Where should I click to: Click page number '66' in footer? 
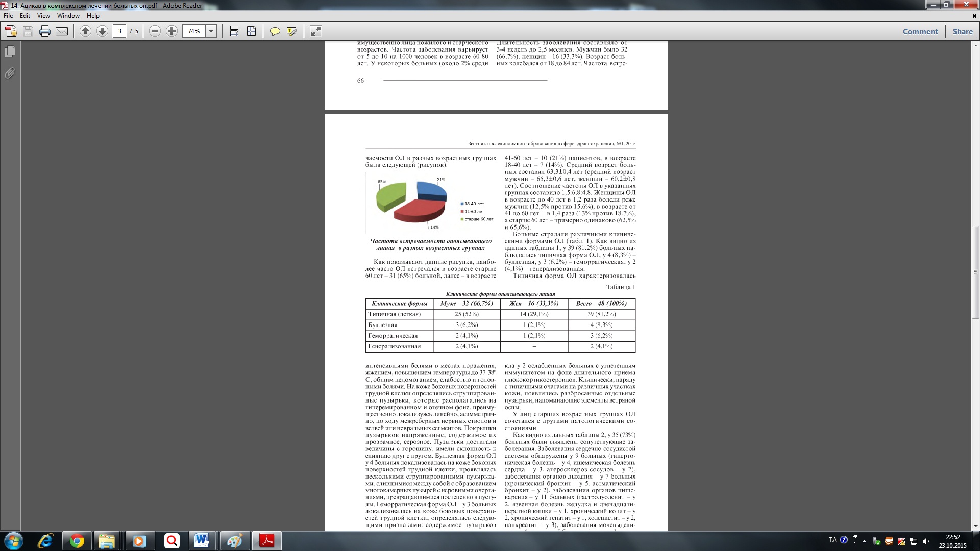360,81
